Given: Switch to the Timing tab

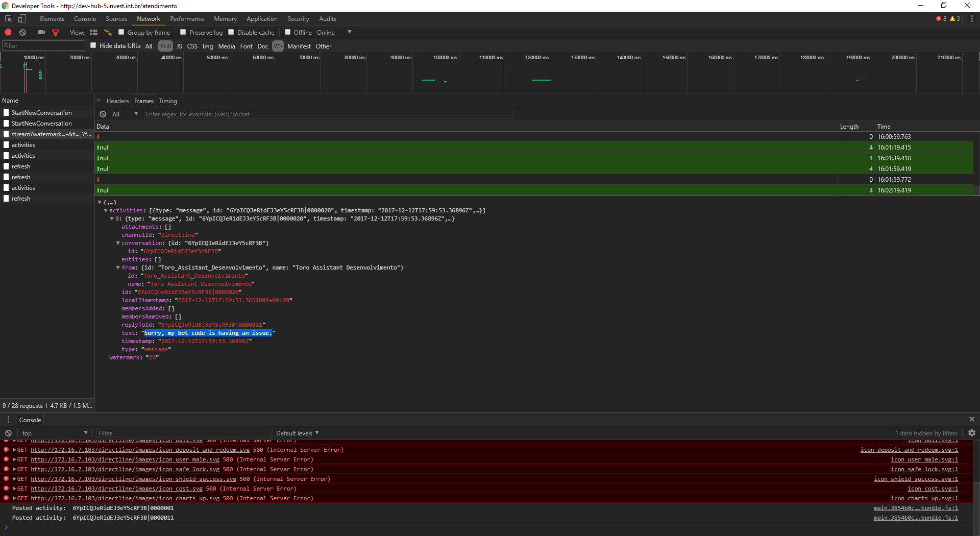Looking at the screenshot, I should pyautogui.click(x=167, y=101).
